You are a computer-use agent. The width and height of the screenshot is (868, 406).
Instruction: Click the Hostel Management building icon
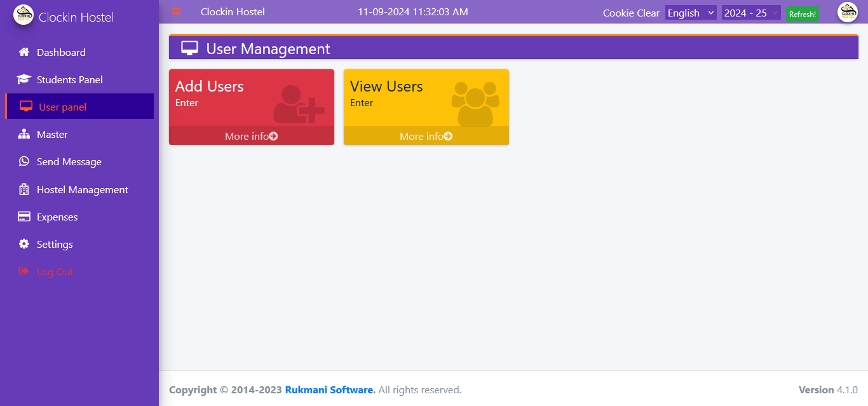(x=24, y=189)
